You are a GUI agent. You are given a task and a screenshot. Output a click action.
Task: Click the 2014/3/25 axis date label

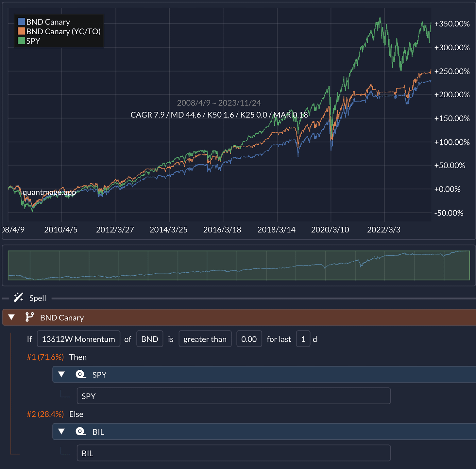pos(168,230)
